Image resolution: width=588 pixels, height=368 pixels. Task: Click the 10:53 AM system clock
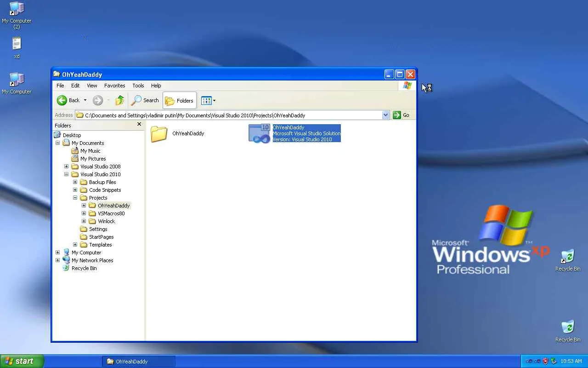coord(571,362)
